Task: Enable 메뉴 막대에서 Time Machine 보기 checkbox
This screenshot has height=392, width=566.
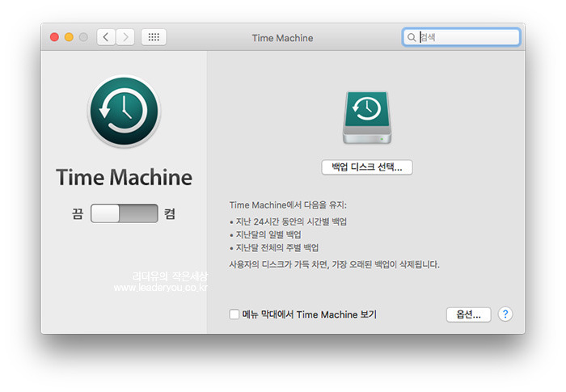Action: pos(234,314)
